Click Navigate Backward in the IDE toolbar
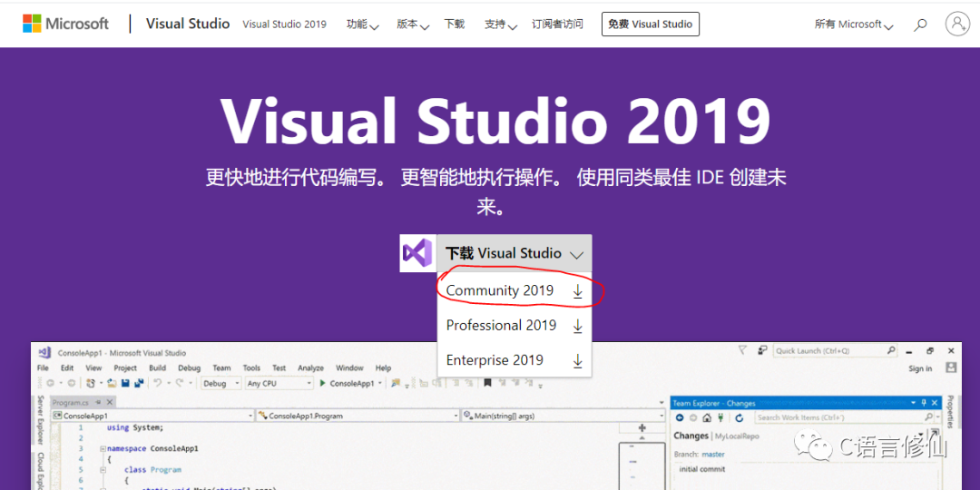Viewport: 980px width, 490px height. point(51,383)
